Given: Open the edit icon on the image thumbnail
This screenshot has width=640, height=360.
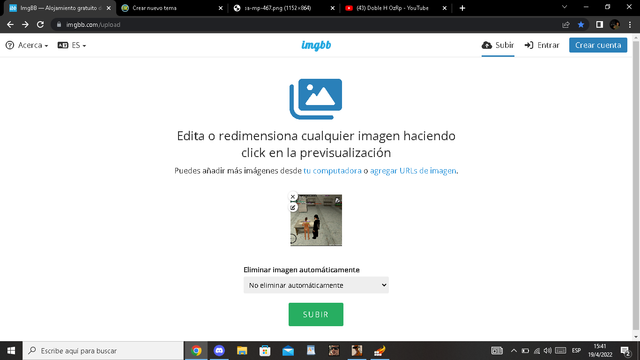Looking at the screenshot, I should (293, 207).
